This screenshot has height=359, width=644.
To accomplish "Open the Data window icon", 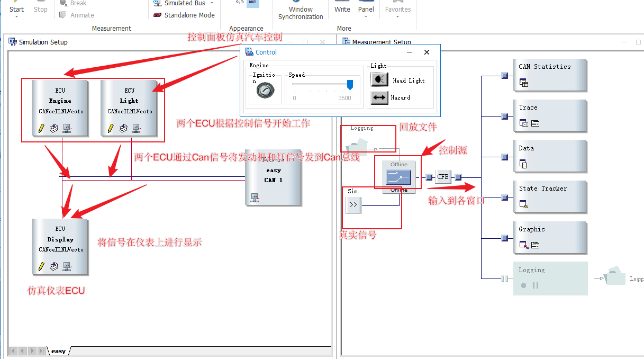I will 523,164.
